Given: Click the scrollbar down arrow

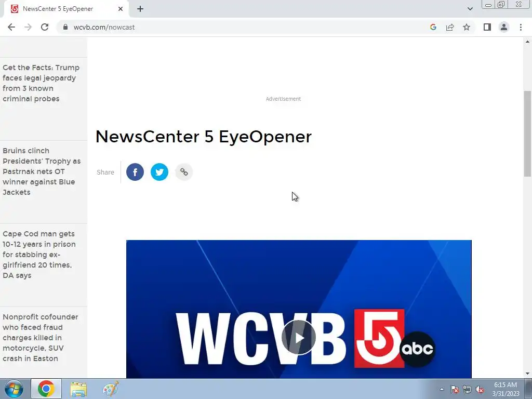Looking at the screenshot, I should (527, 374).
